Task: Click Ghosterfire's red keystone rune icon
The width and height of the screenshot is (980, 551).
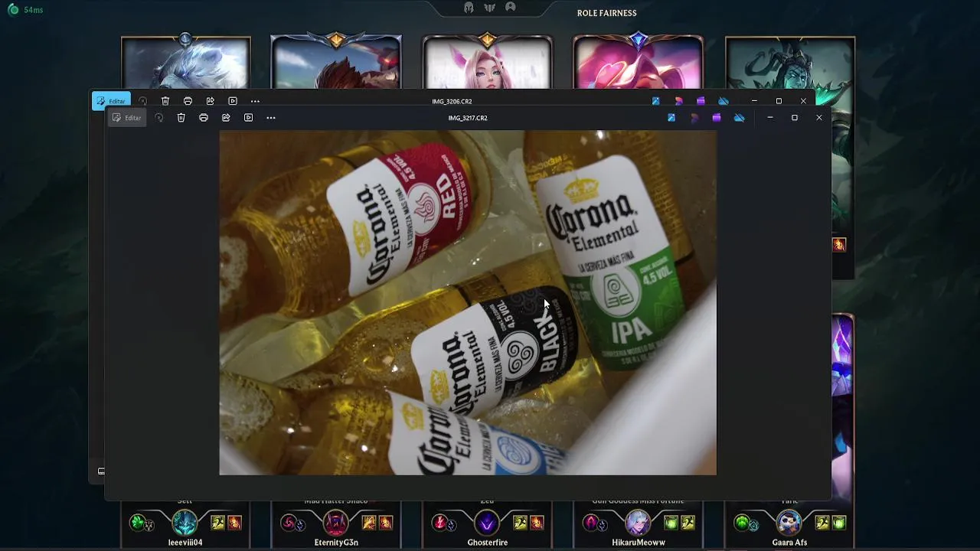Action: coord(439,523)
